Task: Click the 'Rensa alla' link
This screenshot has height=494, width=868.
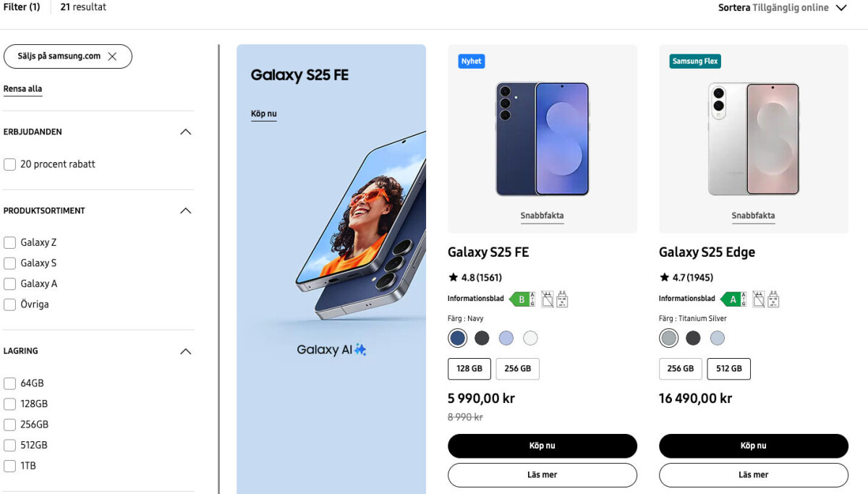Action: (22, 89)
